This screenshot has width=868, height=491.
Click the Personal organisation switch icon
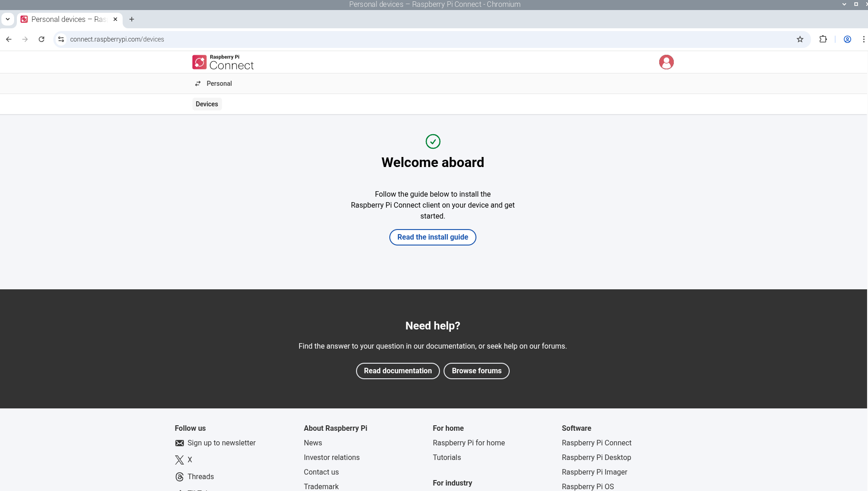tap(198, 84)
